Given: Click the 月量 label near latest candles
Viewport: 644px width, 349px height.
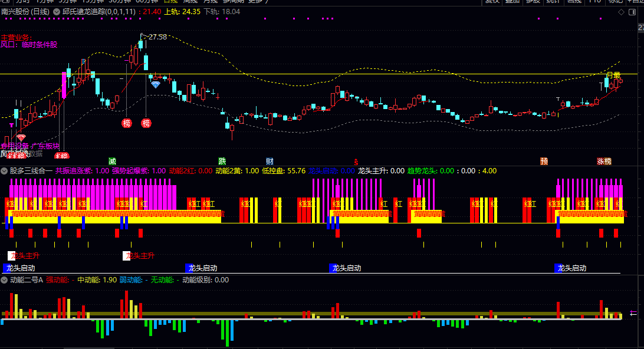Looking at the screenshot, I should click(x=613, y=75).
